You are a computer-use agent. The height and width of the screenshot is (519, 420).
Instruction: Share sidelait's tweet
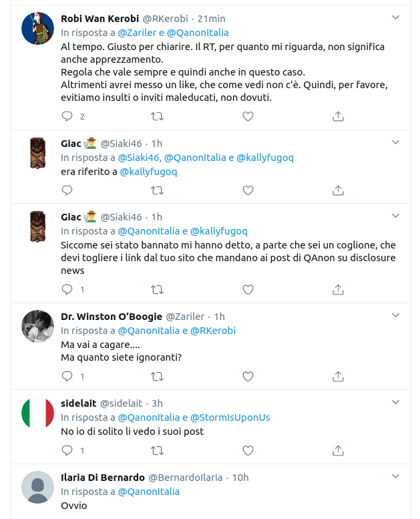coord(338,450)
